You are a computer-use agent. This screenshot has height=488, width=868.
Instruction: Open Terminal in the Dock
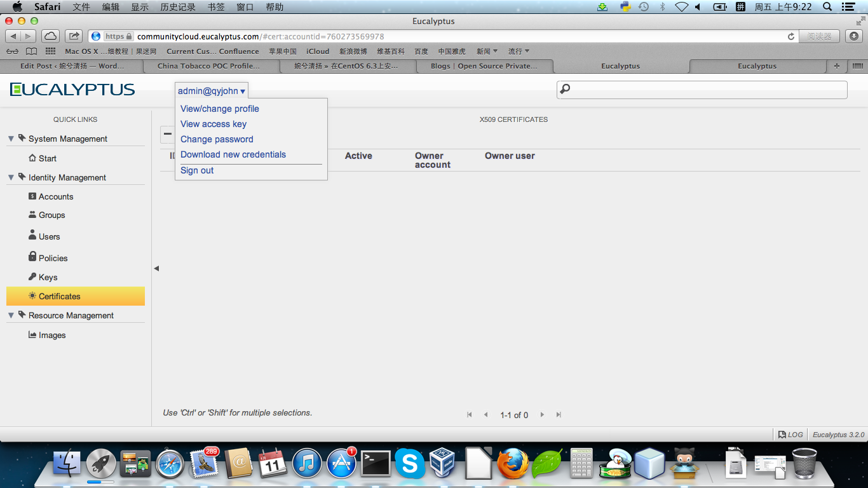tap(376, 464)
